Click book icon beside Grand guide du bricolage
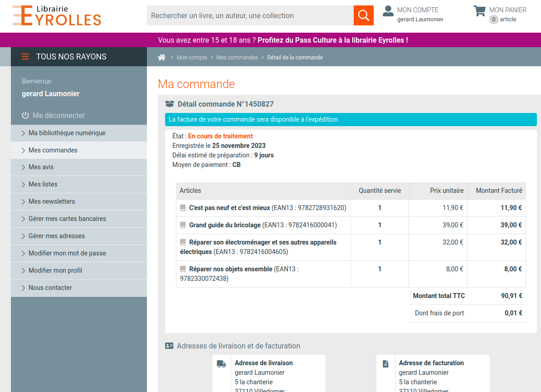 (x=183, y=225)
